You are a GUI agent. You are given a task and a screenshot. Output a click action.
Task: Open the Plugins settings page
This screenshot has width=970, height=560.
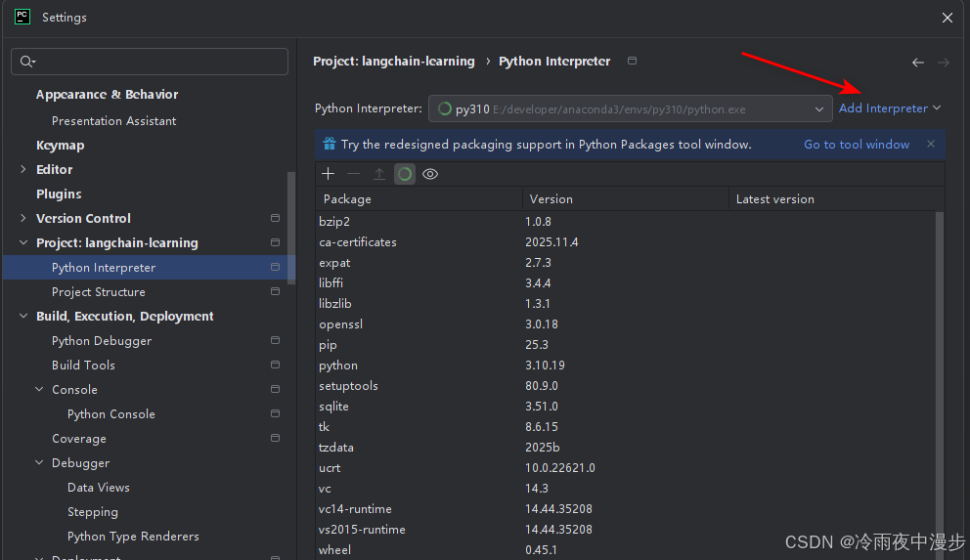pos(59,194)
